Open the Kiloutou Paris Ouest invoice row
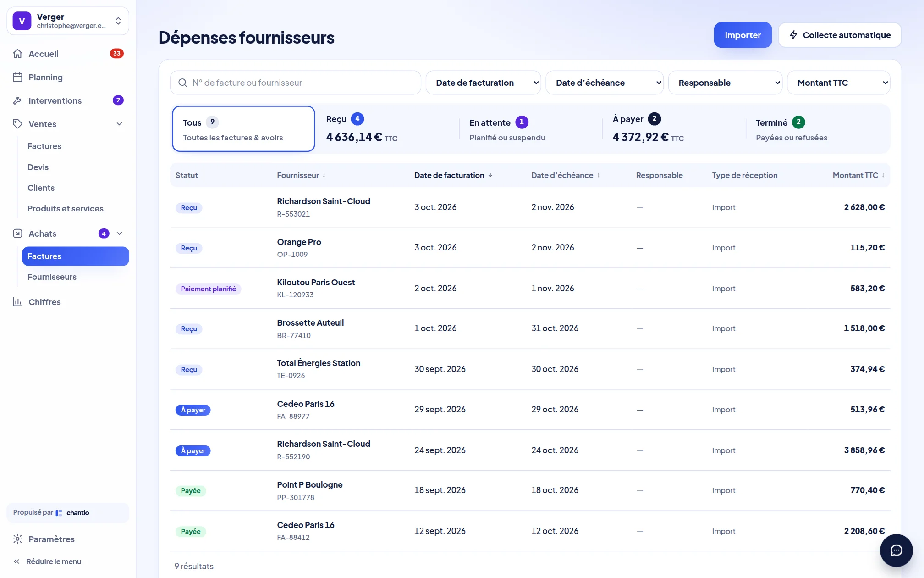The height and width of the screenshot is (578, 924). click(530, 288)
